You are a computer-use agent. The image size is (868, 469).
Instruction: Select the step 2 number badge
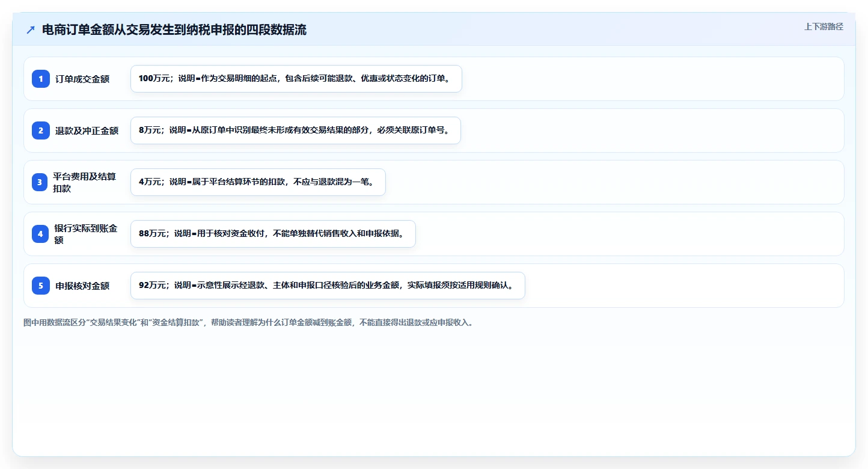[41, 130]
